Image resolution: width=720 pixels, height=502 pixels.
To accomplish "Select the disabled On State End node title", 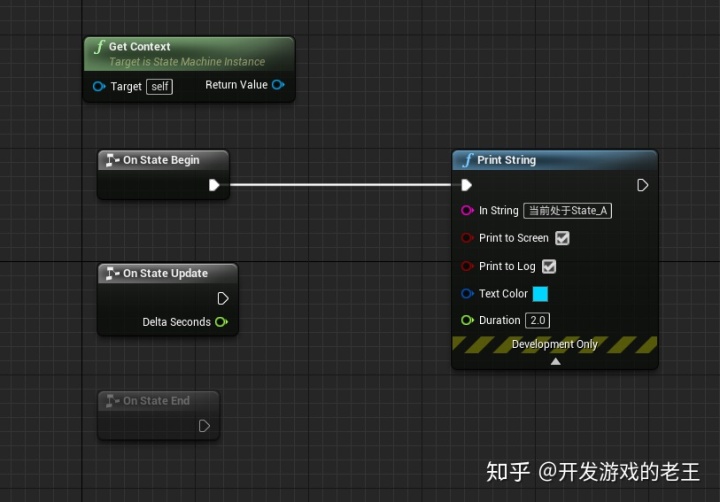I will [x=156, y=400].
